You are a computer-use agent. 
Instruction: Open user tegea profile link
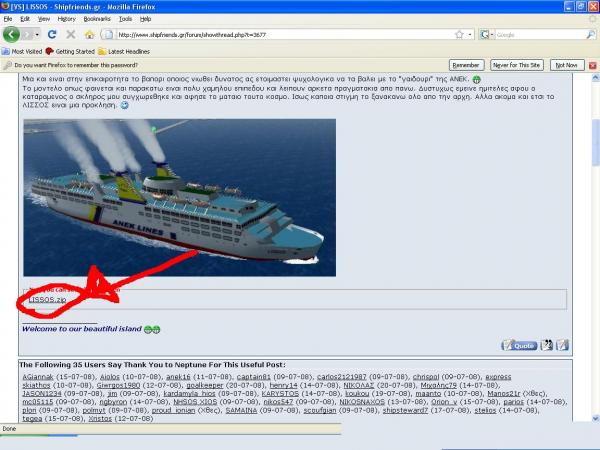pos(32,419)
